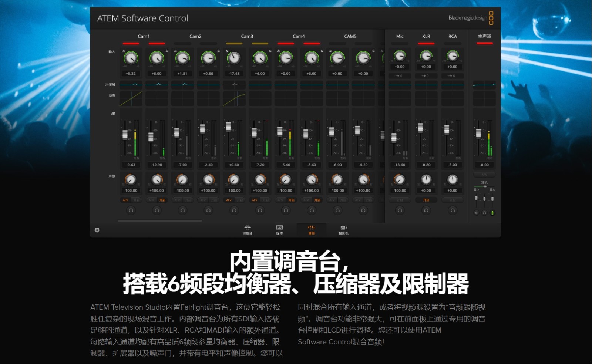This screenshot has height=364, width=592.
Task: Click the headphone level slider under 耳机
Action: [x=485, y=186]
